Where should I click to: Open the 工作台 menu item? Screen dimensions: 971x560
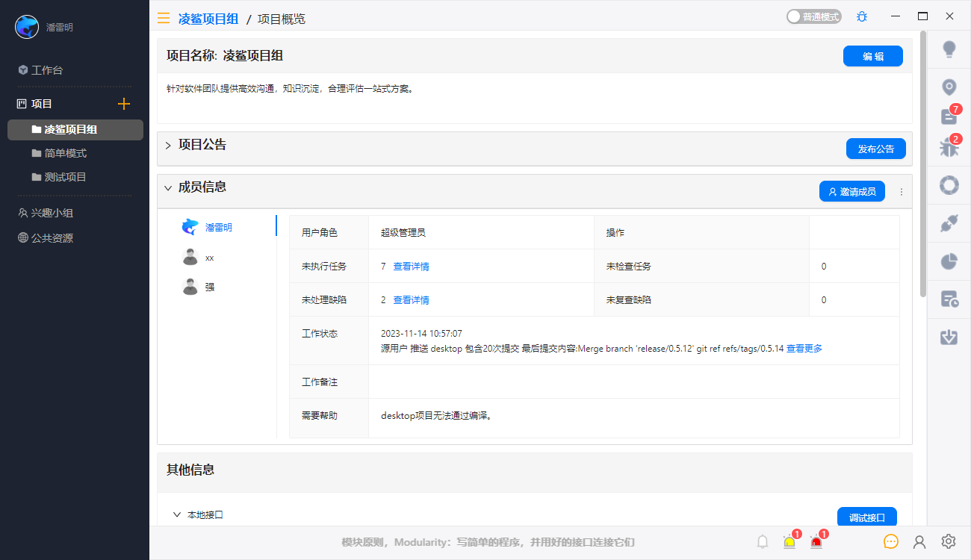click(x=46, y=70)
